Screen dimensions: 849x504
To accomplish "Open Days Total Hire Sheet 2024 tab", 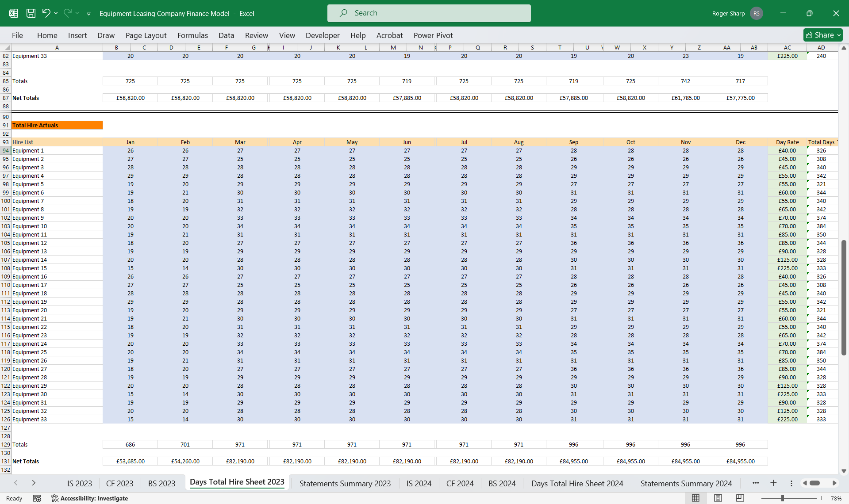I will click(577, 483).
